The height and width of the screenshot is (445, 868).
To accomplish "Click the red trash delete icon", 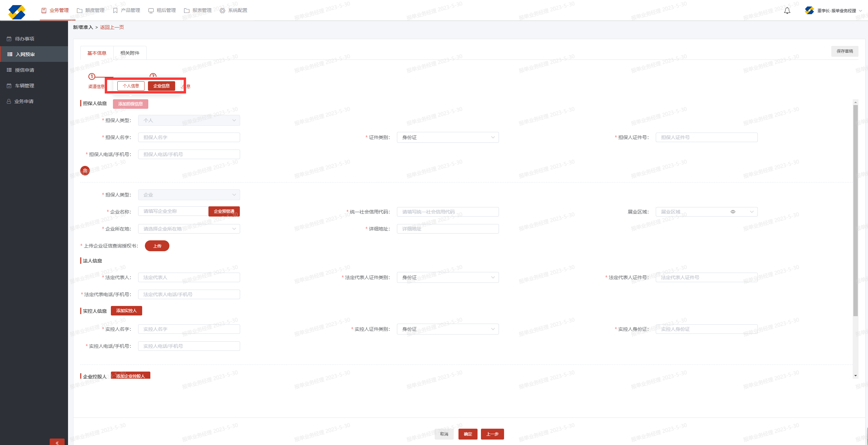I will (x=85, y=171).
